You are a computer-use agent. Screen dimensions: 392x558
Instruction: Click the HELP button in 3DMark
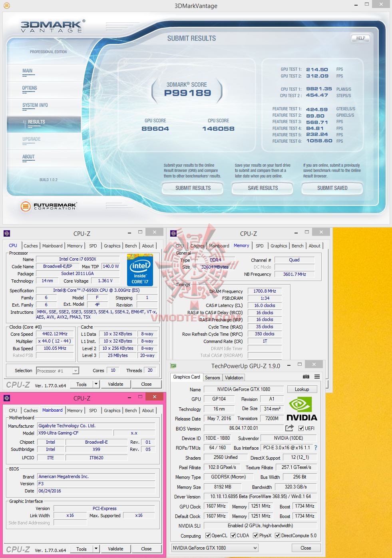[361, 38]
